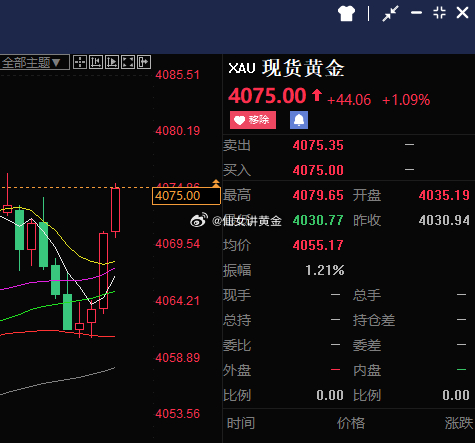Viewport: 475px width, 443px height.
Task: Click the tall latest red candlestick
Action: coord(115,210)
